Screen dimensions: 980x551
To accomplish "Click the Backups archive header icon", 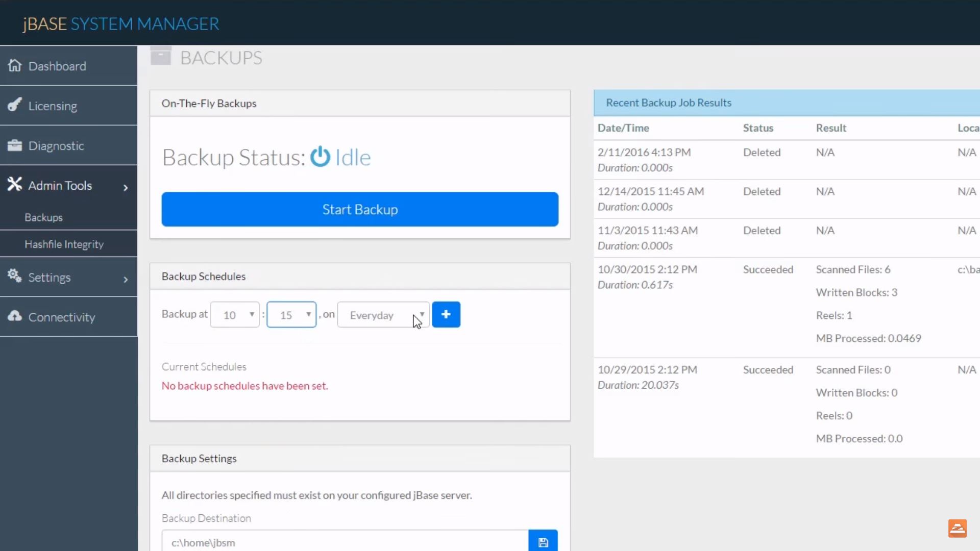I will (161, 56).
